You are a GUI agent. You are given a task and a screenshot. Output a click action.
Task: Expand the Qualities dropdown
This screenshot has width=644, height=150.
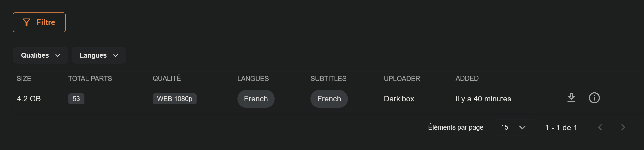[40, 55]
